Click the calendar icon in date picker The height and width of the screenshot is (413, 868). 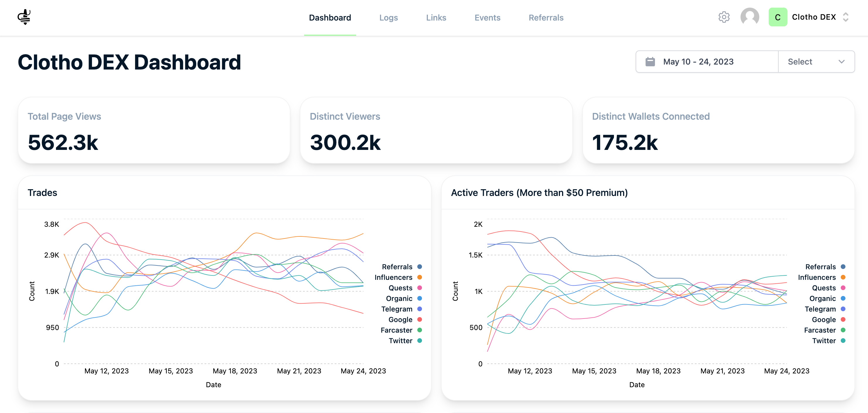[x=650, y=62]
